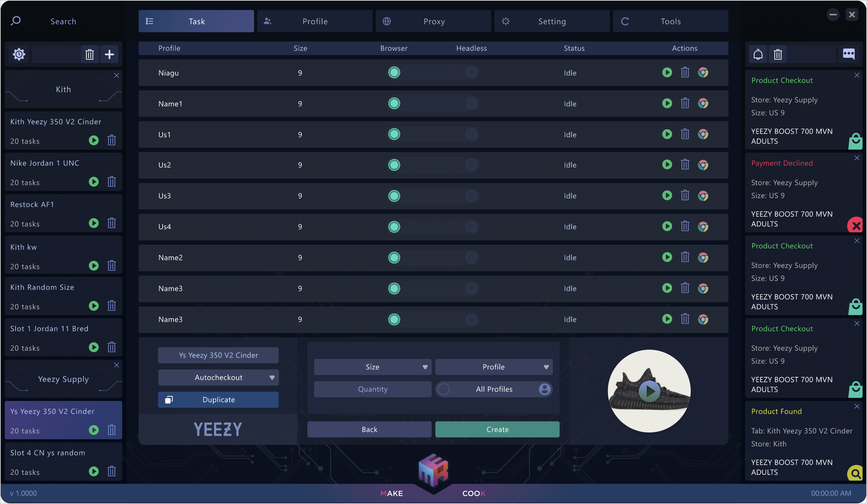Click the Product Found magnifier badge
The width and height of the screenshot is (867, 504).
[x=856, y=473]
